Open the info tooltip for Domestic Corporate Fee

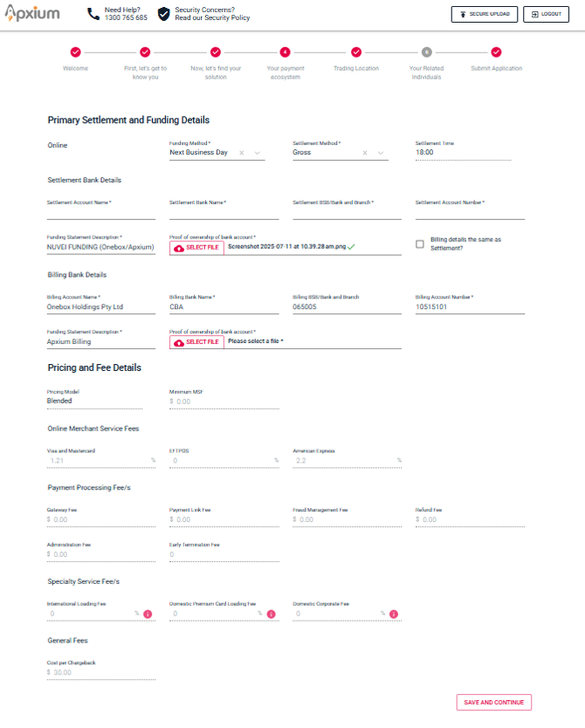(395, 614)
